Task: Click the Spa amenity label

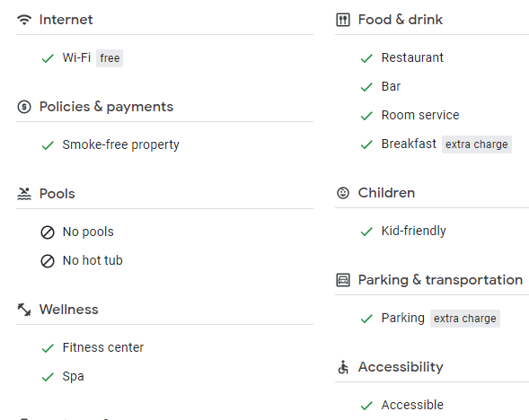Action: [74, 377]
